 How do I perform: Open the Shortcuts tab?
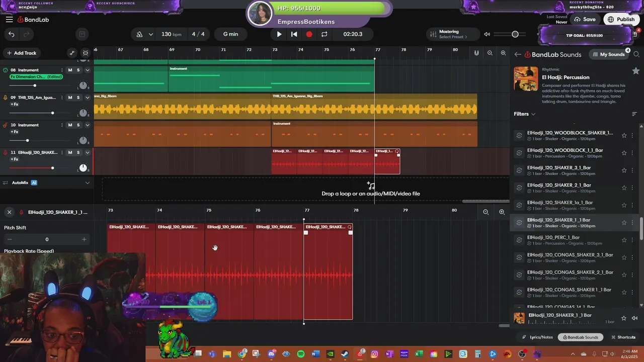pos(623,337)
